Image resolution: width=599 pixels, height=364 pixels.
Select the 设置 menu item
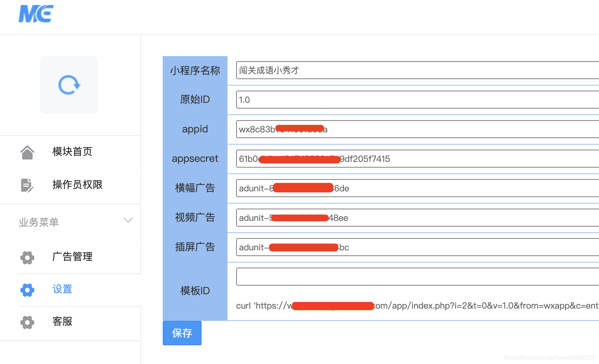click(62, 289)
